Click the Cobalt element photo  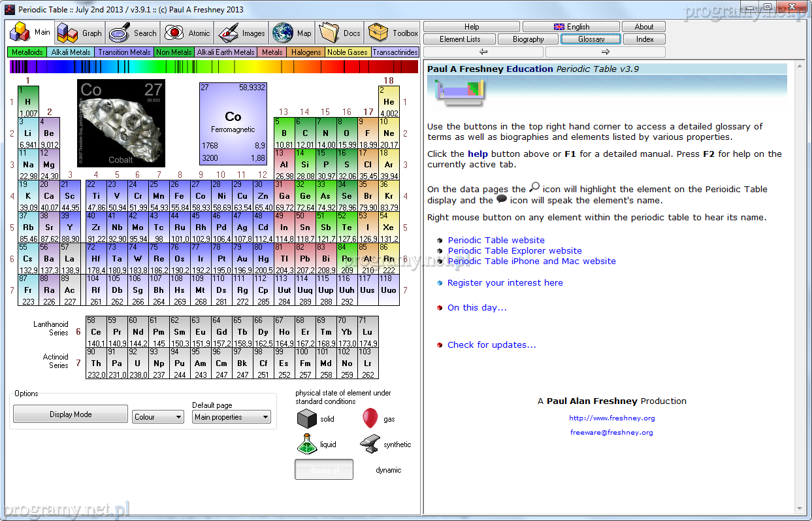tap(121, 123)
